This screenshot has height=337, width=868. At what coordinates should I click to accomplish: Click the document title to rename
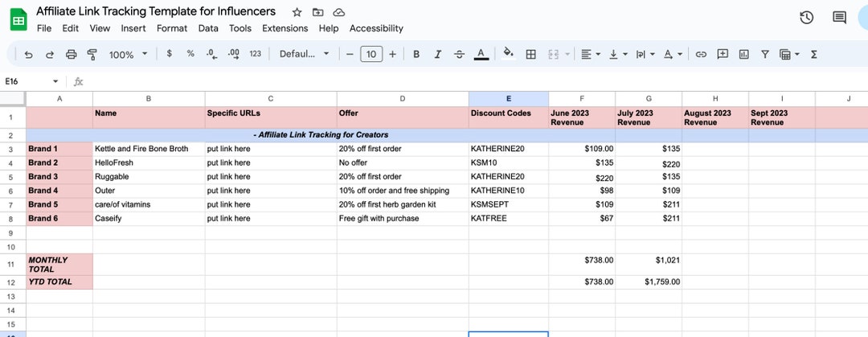(x=156, y=11)
